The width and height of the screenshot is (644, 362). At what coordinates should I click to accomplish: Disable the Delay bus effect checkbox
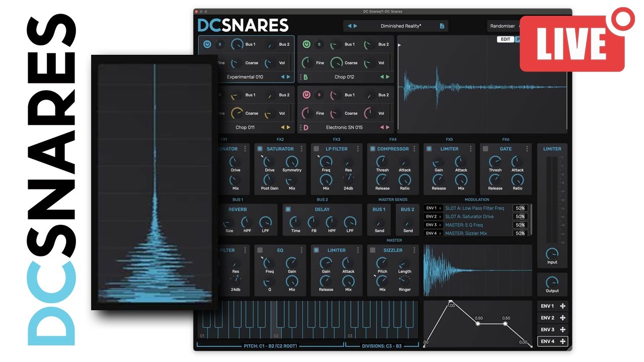click(x=288, y=209)
